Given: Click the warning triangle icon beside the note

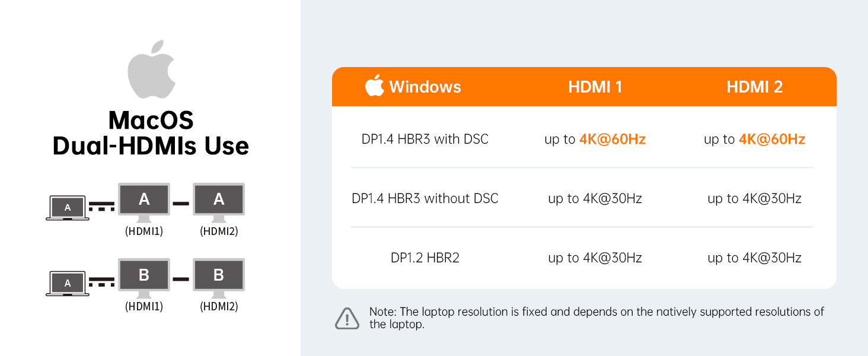Looking at the screenshot, I should click(347, 318).
